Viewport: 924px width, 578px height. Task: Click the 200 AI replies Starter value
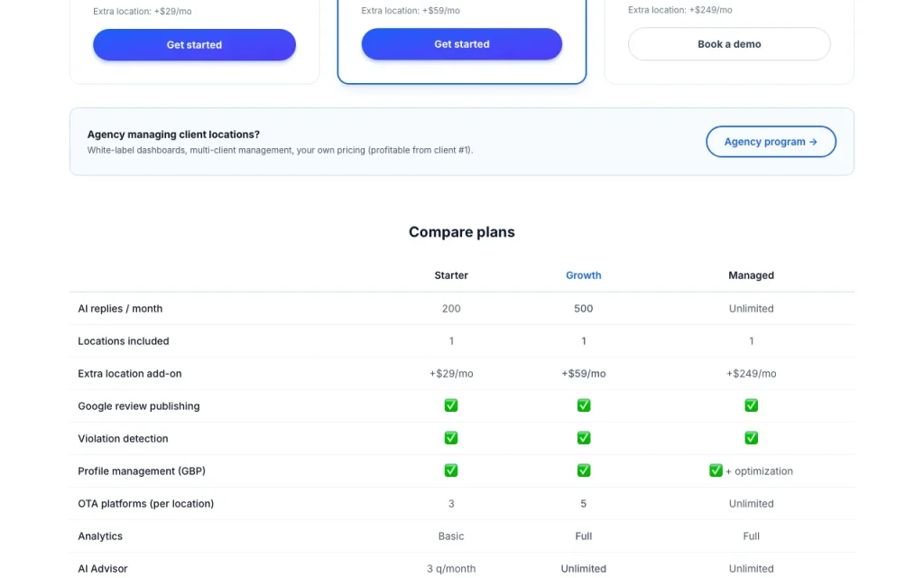(451, 309)
